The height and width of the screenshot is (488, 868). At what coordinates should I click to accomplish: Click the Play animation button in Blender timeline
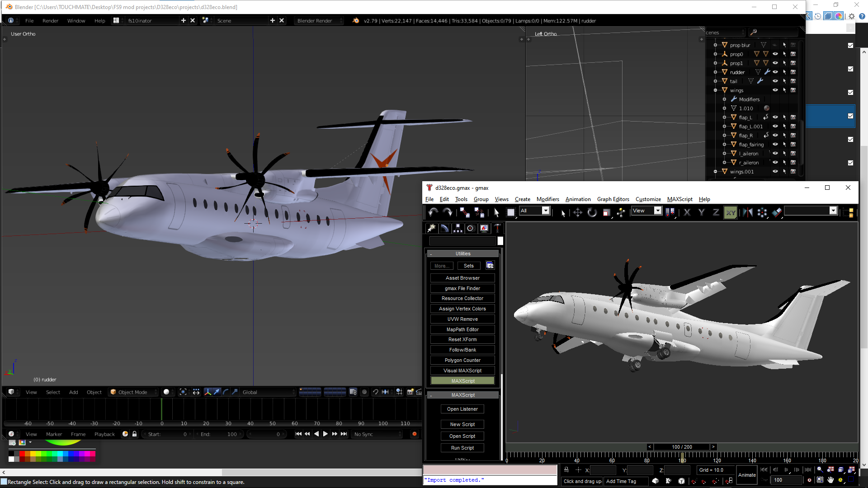pyautogui.click(x=325, y=434)
